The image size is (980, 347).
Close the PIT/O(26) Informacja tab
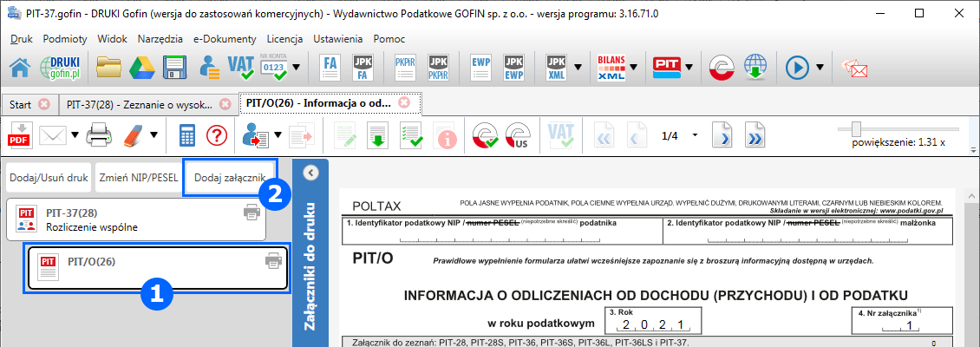pyautogui.click(x=404, y=101)
